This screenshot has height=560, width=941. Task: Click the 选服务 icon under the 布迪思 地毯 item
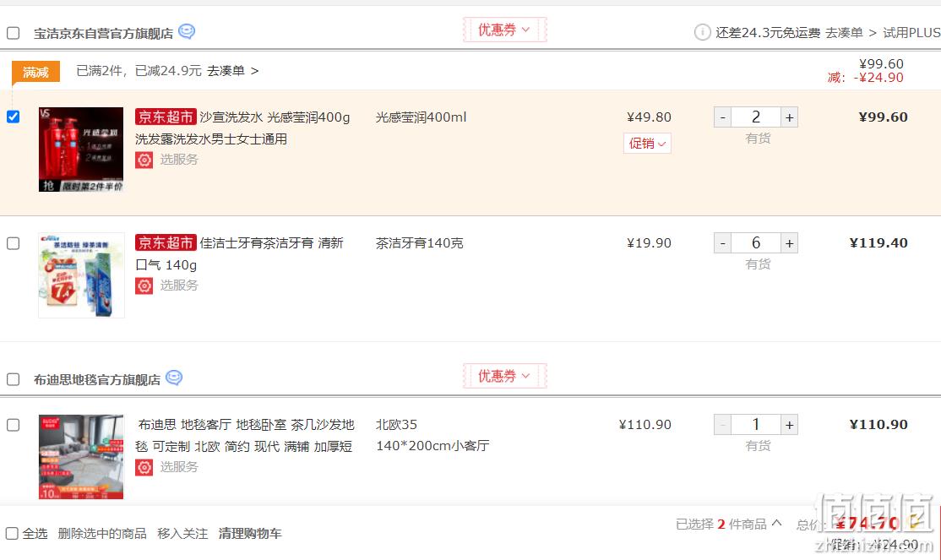coord(144,467)
